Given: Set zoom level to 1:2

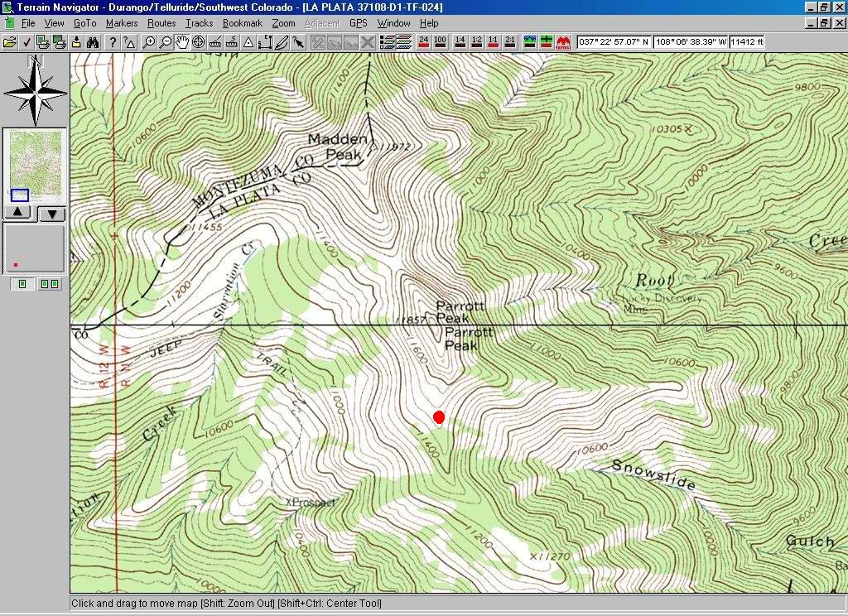Looking at the screenshot, I should point(476,42).
